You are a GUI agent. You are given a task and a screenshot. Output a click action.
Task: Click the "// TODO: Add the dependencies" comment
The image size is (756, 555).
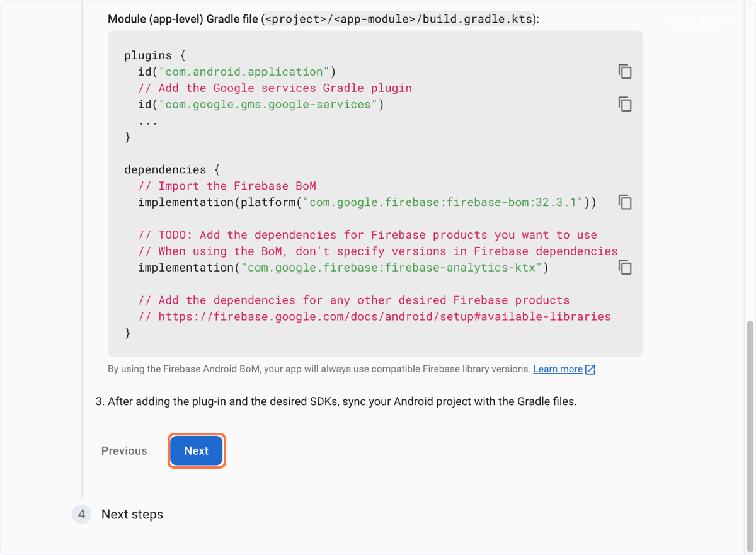(368, 235)
